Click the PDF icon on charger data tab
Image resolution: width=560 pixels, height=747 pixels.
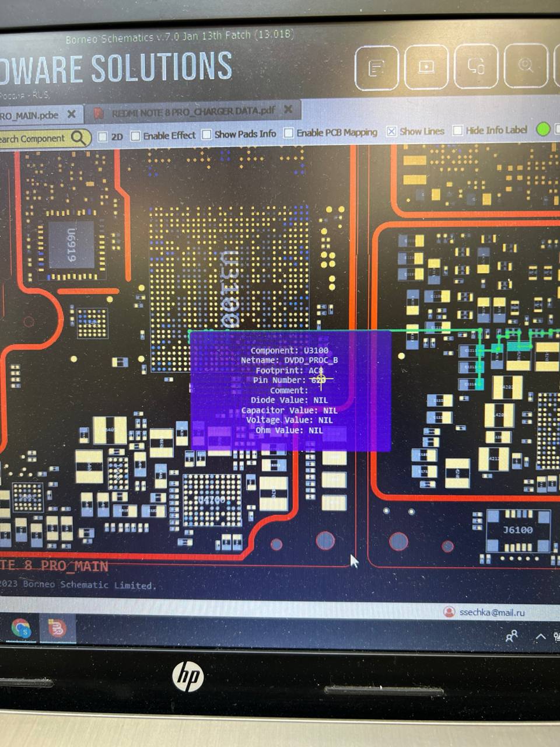point(99,113)
